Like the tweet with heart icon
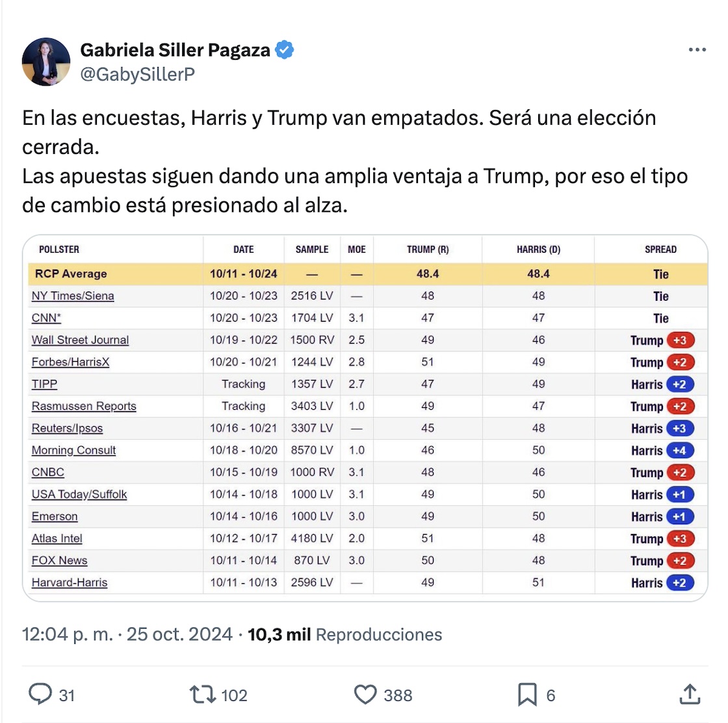Image resolution: width=728 pixels, height=723 pixels. point(365,694)
